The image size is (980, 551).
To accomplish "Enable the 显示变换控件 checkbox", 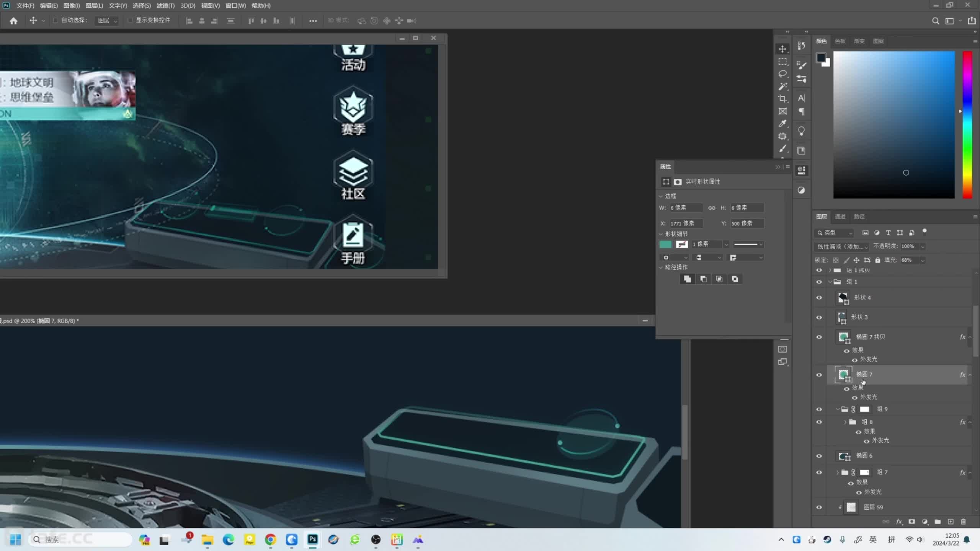I will tap(130, 20).
